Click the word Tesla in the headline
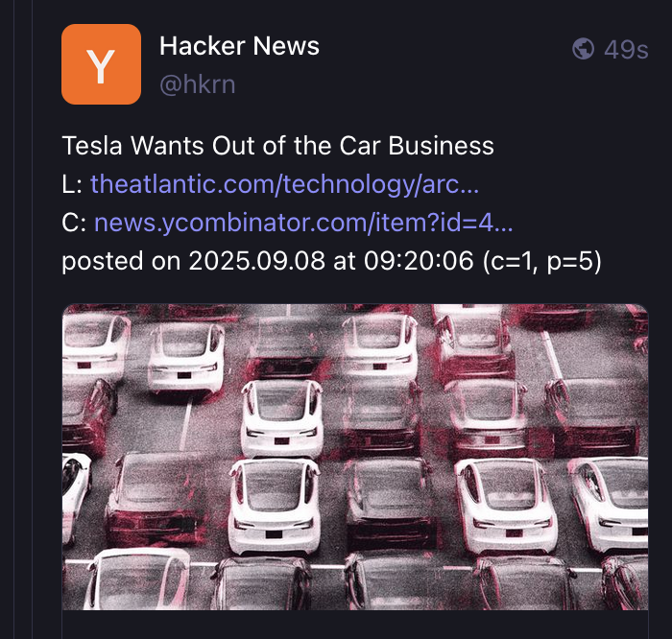Viewport: 672px width, 639px height. pos(92,146)
